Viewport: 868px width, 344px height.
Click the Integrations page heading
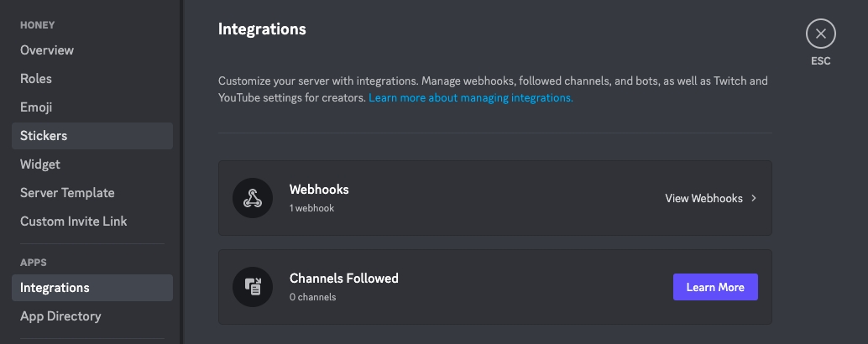tap(262, 29)
